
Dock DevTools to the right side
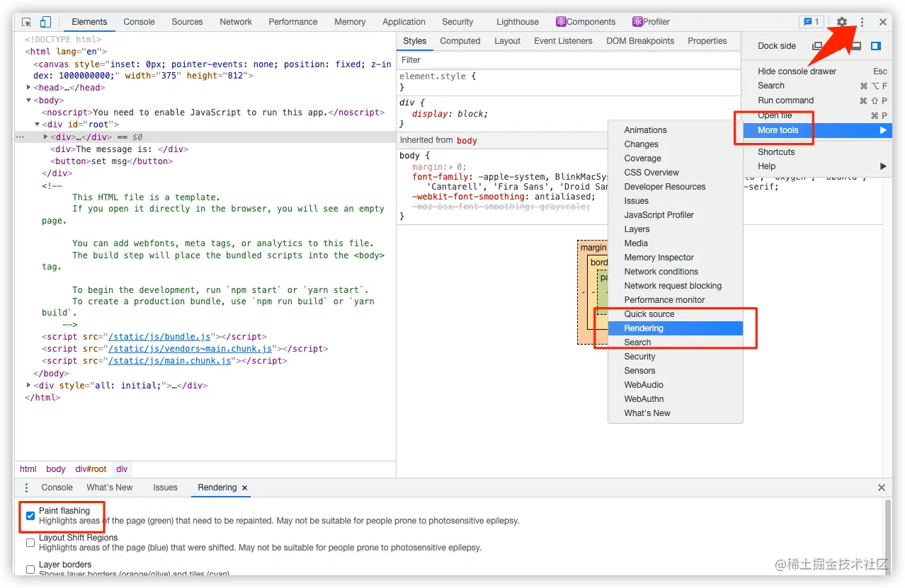(876, 46)
